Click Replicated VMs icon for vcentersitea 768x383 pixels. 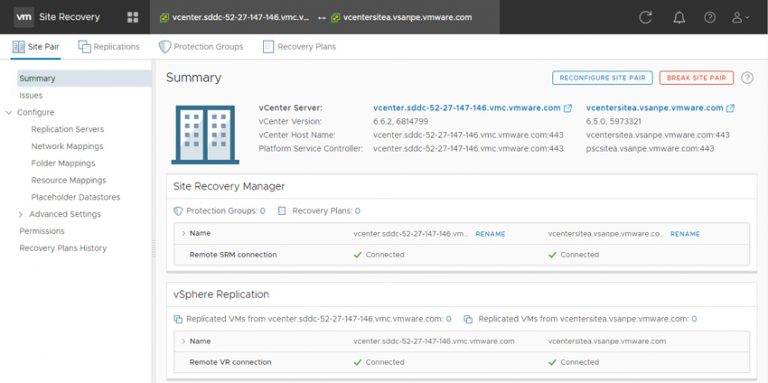[x=469, y=319]
